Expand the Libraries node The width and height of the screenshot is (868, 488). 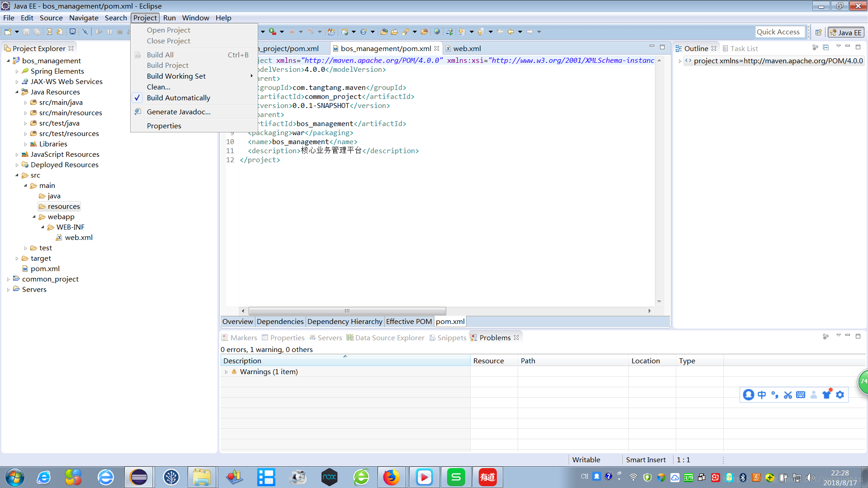click(25, 144)
